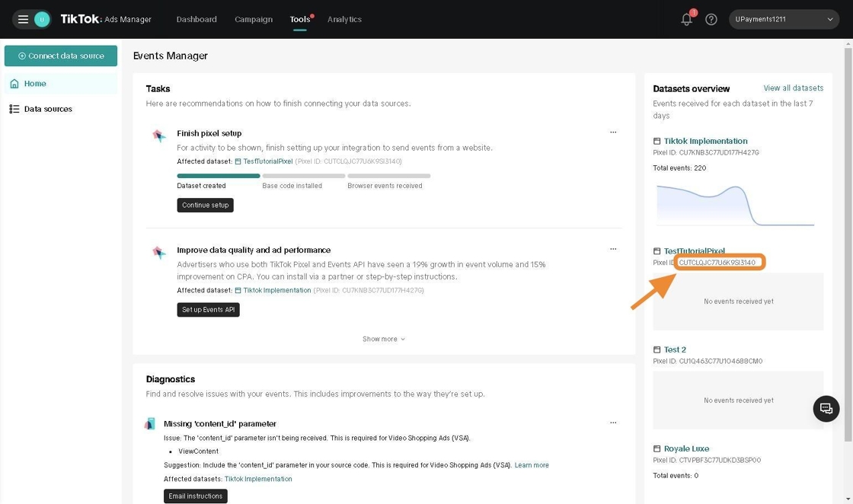The height and width of the screenshot is (504, 853).
Task: Click dataset icon beside Tiktok Implementation overview
Action: tap(657, 142)
